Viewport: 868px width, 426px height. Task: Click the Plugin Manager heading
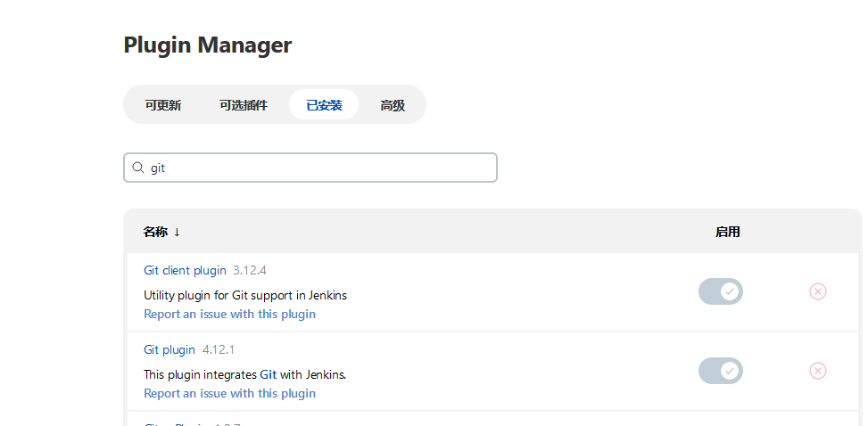click(208, 45)
